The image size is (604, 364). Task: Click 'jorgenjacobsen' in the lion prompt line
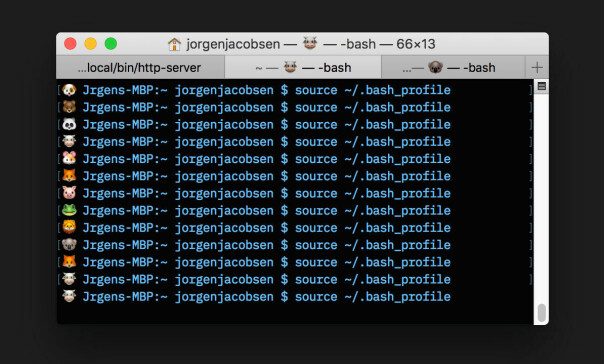coord(224,228)
